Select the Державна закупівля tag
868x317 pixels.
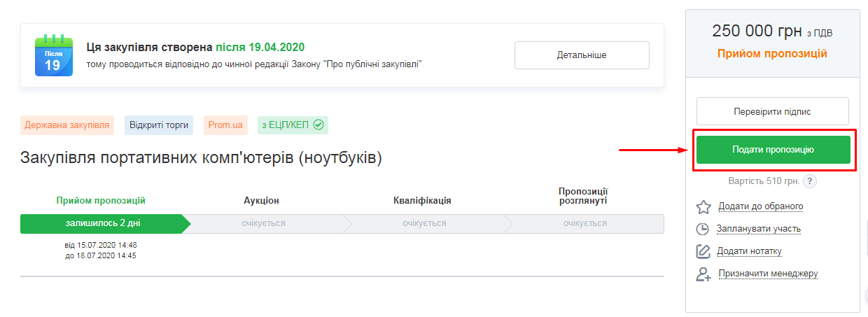pyautogui.click(x=67, y=125)
